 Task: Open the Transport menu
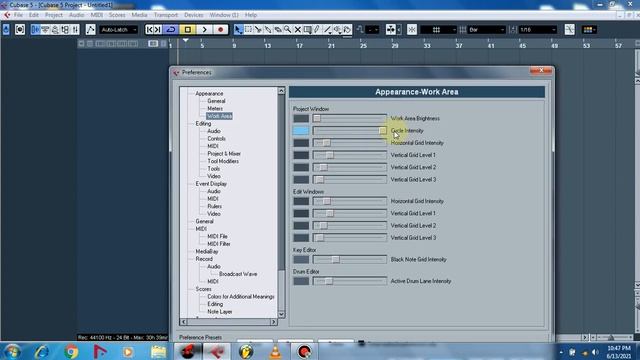166,15
